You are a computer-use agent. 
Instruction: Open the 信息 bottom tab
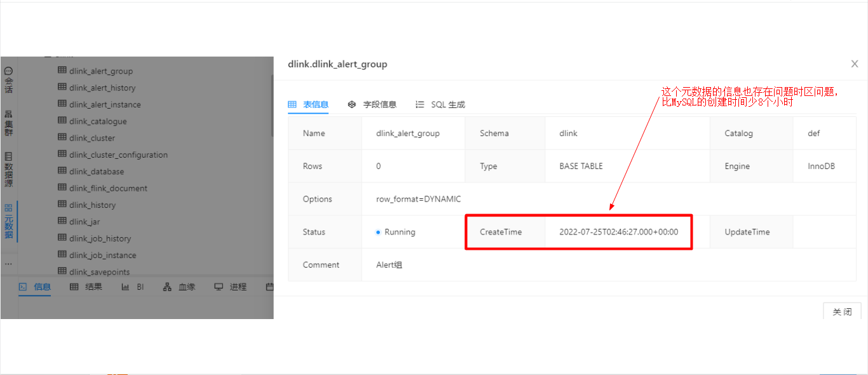tap(35, 287)
